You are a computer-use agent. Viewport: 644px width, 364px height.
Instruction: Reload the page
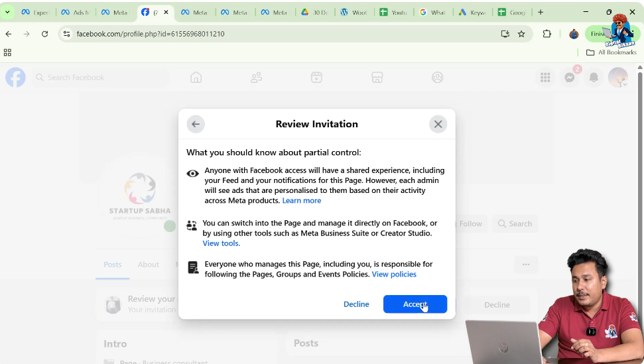(x=44, y=34)
